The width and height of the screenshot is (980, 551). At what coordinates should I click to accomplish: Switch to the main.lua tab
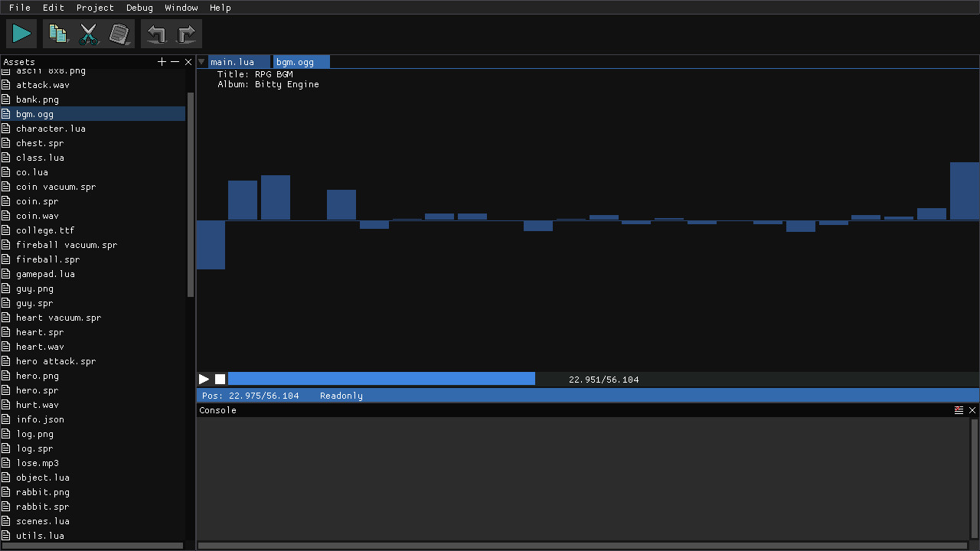[x=237, y=61]
